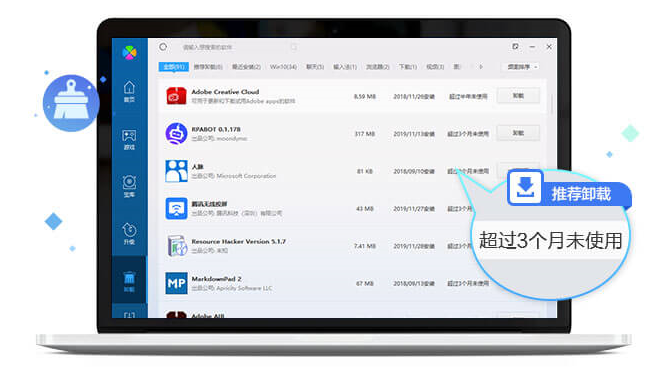Switch to the 下载(1) tab
Image resolution: width=652 pixels, height=367 pixels.
click(x=408, y=67)
